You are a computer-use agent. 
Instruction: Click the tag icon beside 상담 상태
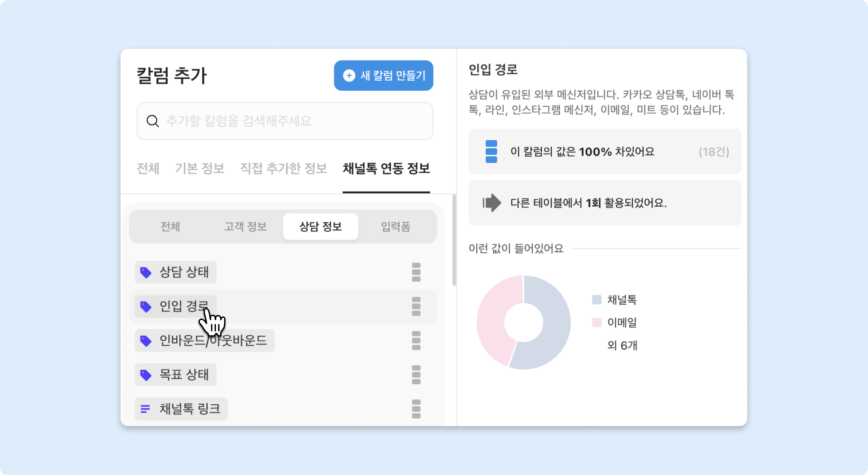pos(146,272)
